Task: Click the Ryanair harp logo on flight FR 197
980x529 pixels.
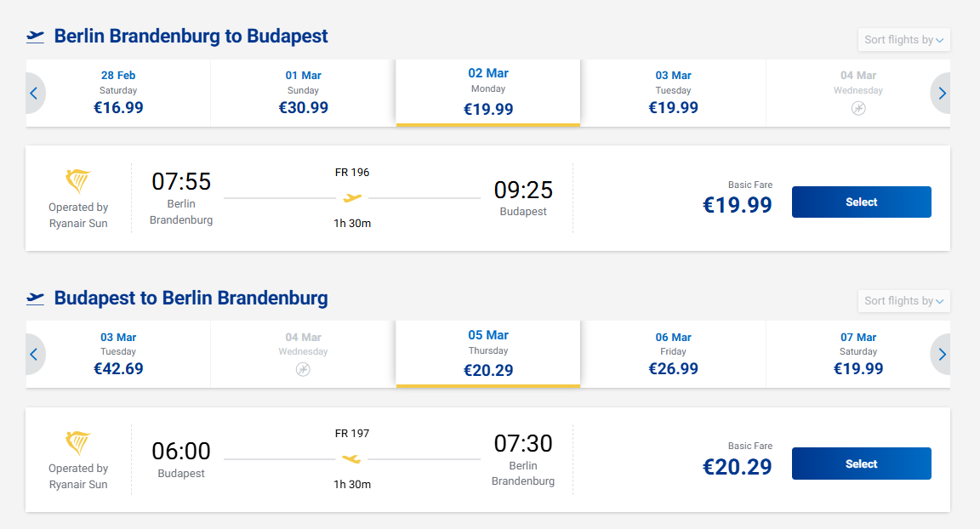Action: pyautogui.click(x=78, y=442)
